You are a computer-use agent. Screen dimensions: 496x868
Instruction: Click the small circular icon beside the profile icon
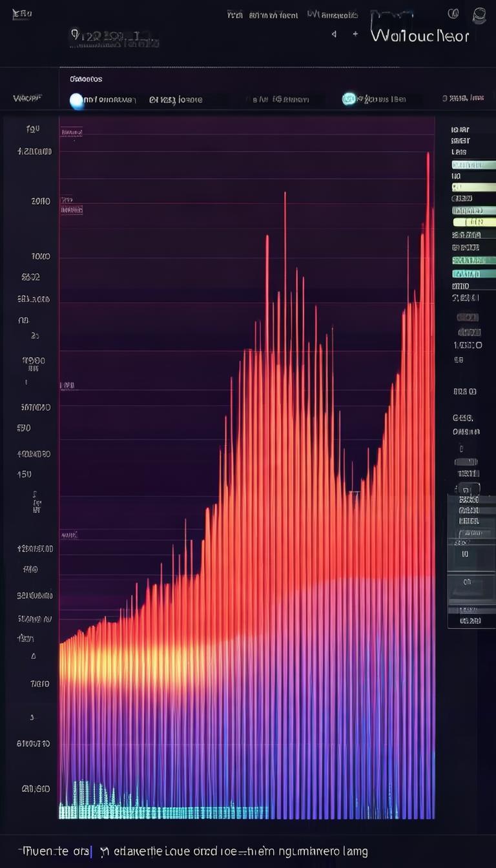point(453,14)
